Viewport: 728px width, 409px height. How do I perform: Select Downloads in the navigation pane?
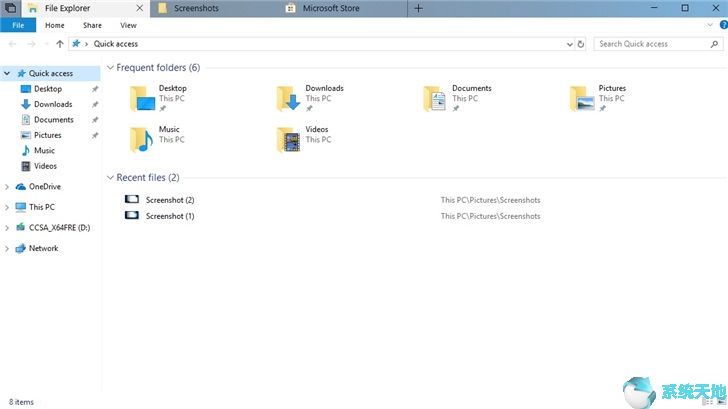(53, 104)
